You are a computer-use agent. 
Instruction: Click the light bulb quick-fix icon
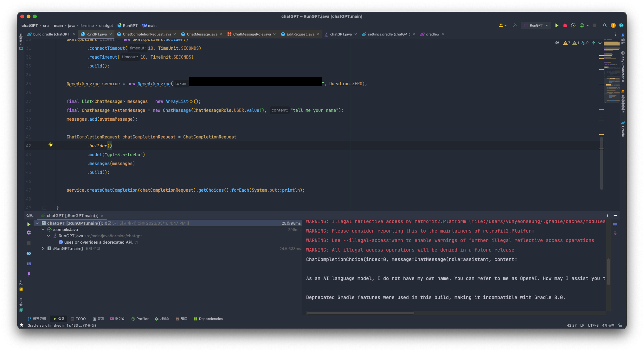point(51,145)
